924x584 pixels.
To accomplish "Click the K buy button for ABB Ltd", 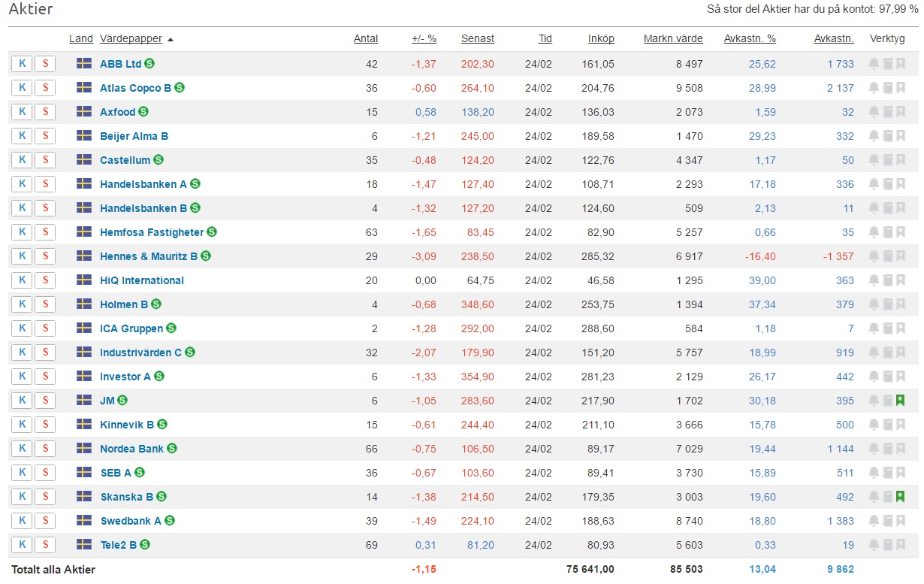I will pos(22,64).
